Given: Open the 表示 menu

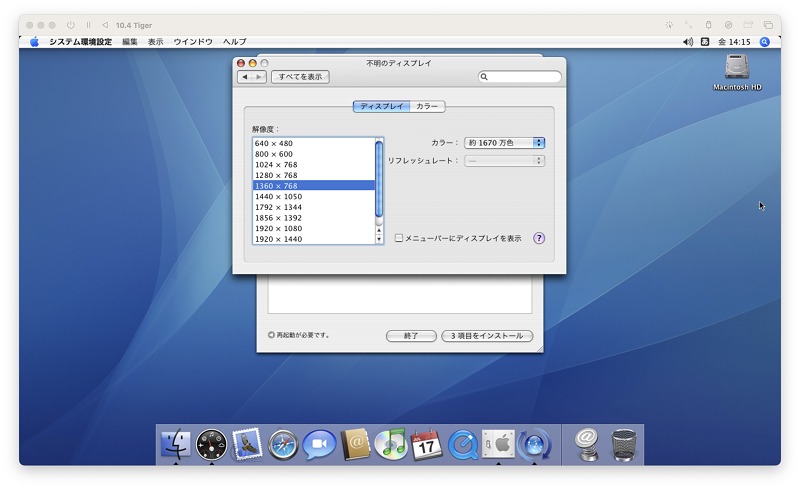Looking at the screenshot, I should click(156, 42).
